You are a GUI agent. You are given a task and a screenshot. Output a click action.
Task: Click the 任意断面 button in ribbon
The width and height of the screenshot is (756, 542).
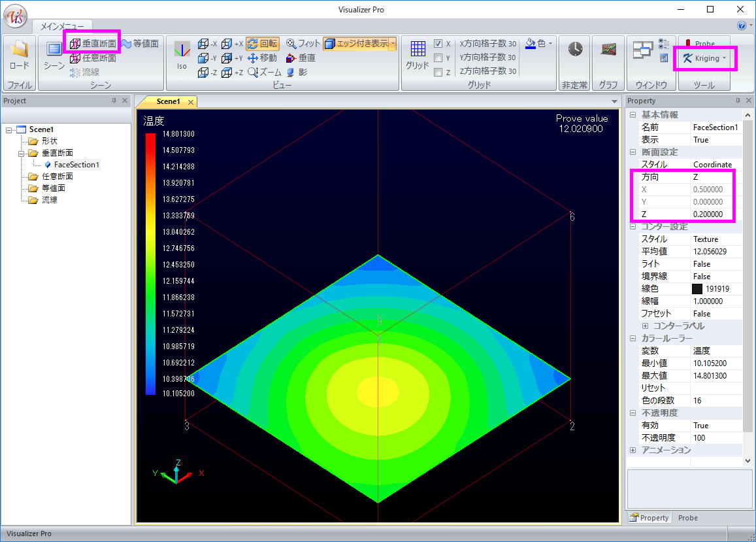point(93,58)
